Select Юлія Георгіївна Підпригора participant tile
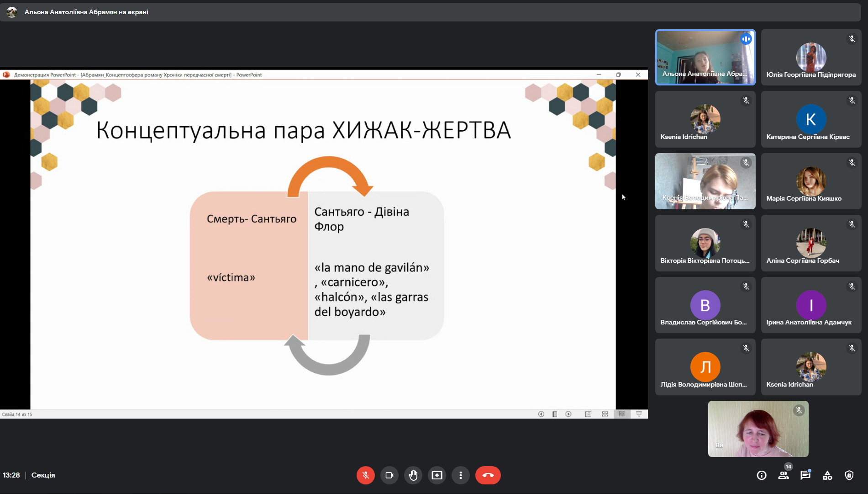 [x=811, y=58]
